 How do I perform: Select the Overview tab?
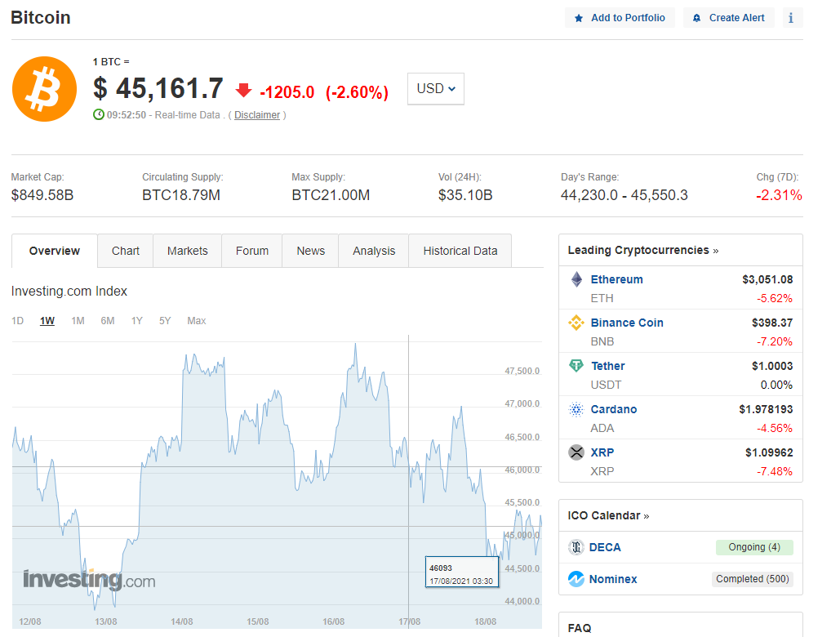(x=54, y=251)
